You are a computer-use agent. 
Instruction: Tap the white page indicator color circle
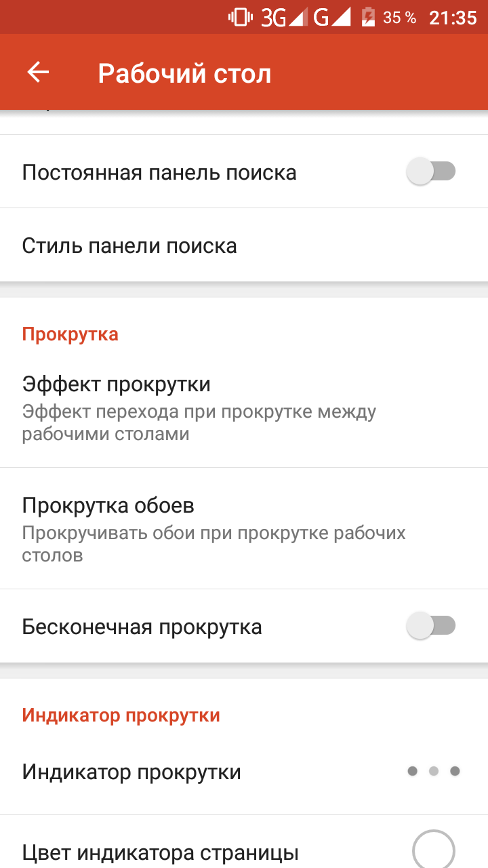[434, 849]
